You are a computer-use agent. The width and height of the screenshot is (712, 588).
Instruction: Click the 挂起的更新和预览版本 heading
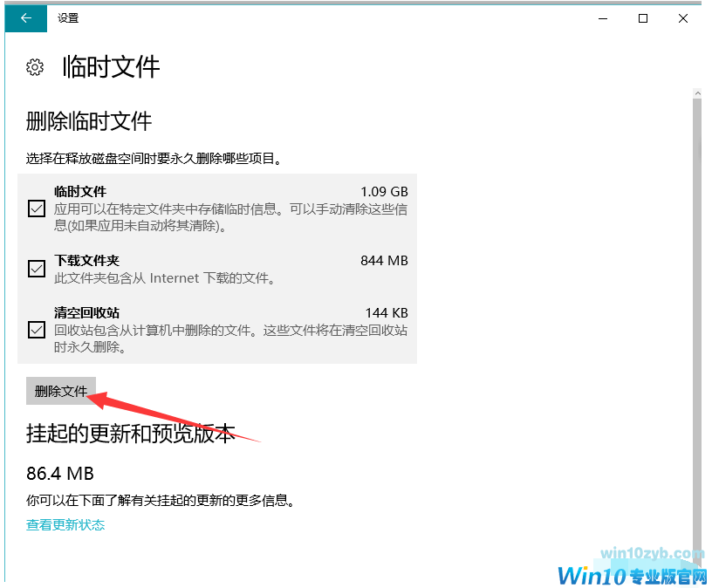(x=131, y=434)
